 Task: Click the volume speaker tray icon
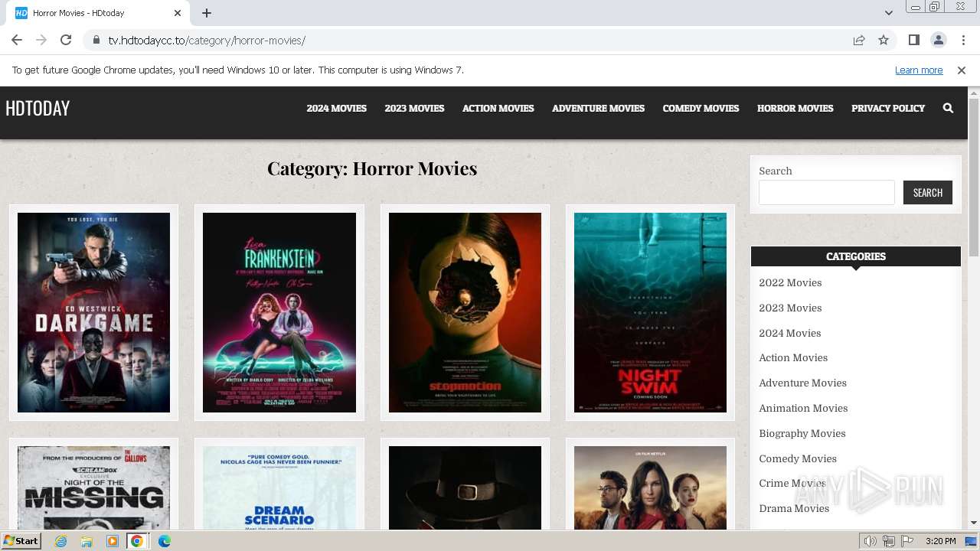tap(871, 541)
